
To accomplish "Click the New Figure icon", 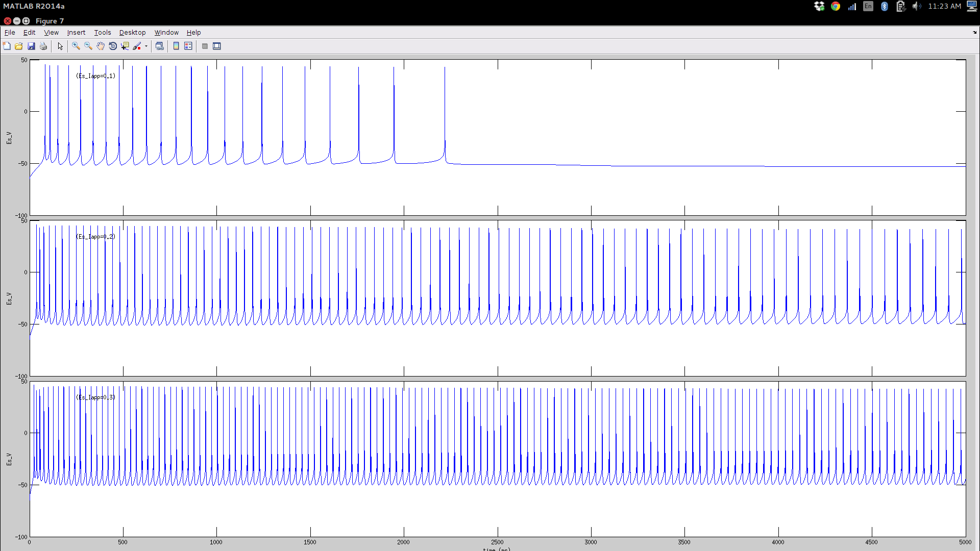I will (7, 46).
